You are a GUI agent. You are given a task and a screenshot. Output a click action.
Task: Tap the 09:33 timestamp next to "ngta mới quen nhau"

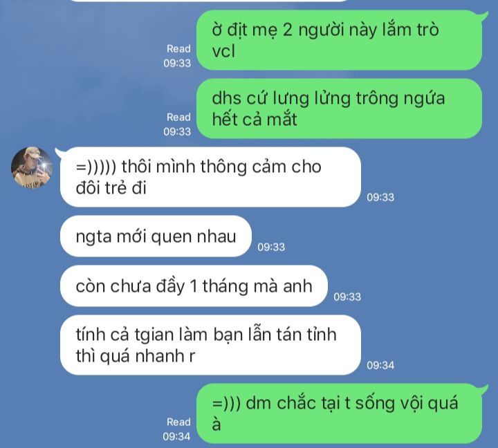(x=271, y=247)
